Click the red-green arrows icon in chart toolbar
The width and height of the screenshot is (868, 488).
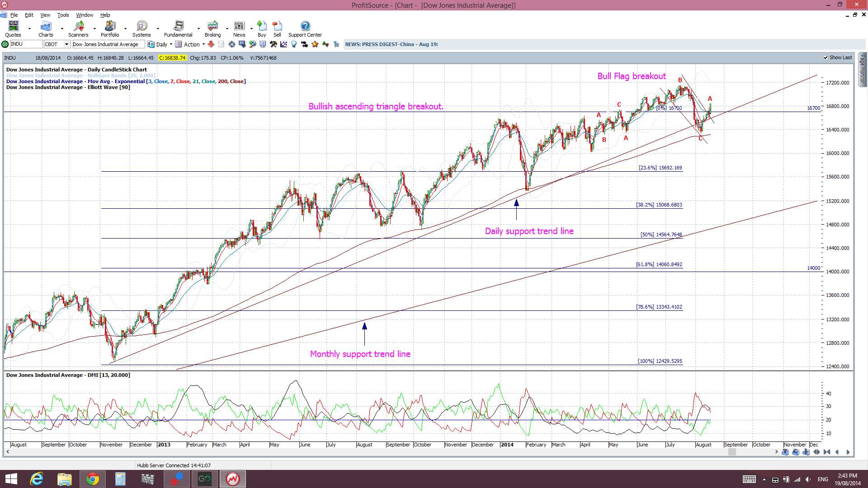tap(325, 44)
